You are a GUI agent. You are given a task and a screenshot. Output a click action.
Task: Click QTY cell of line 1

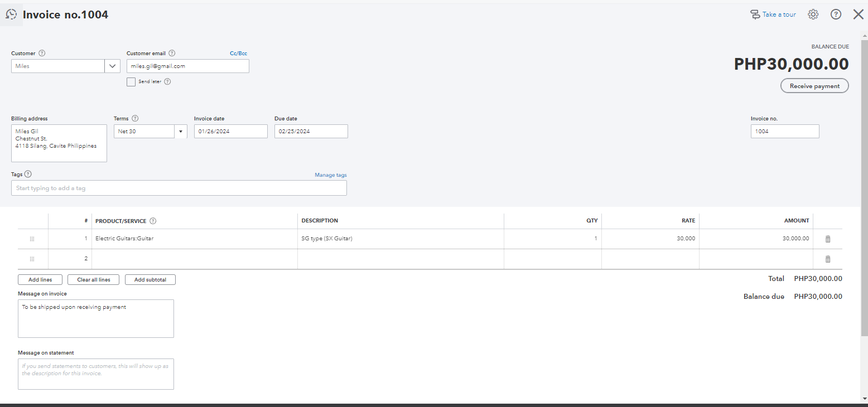click(553, 239)
